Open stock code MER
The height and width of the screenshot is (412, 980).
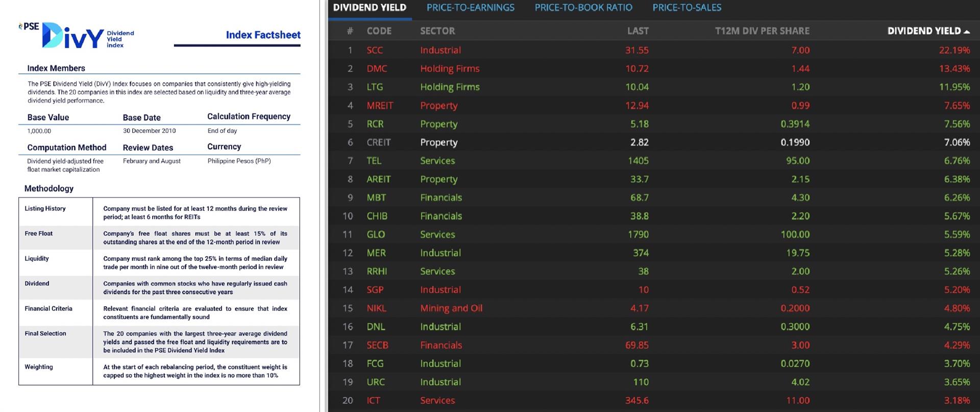(x=376, y=253)
